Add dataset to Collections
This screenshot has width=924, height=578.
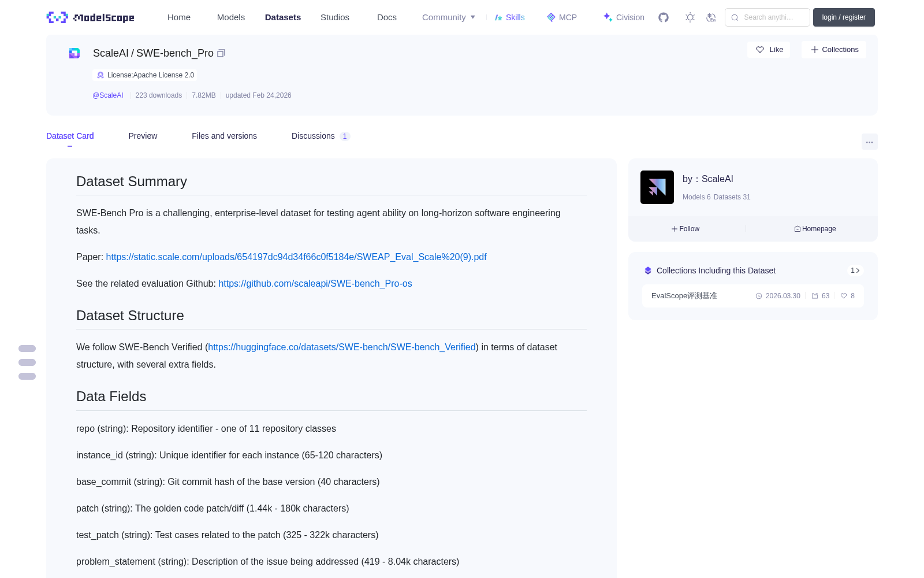point(834,50)
